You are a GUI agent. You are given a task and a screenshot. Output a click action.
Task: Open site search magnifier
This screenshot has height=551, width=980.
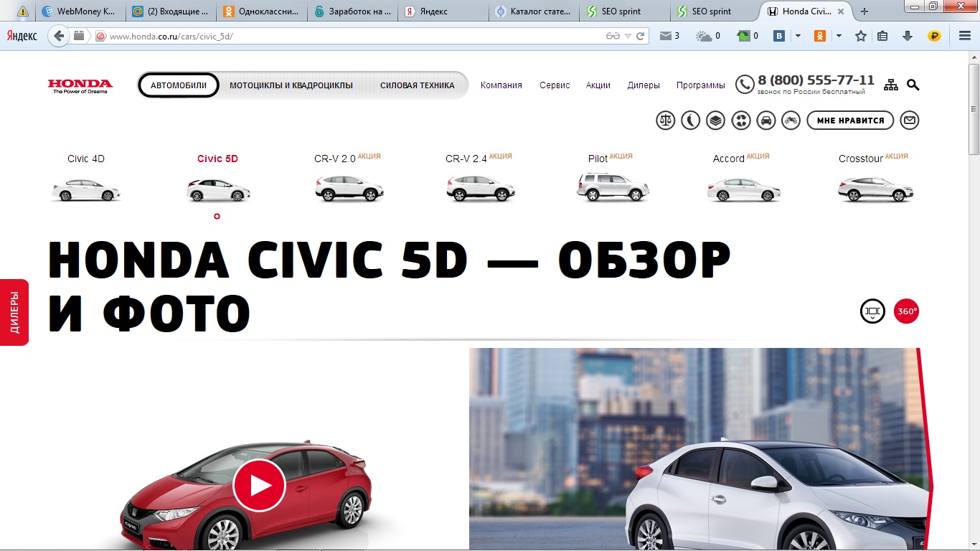913,85
